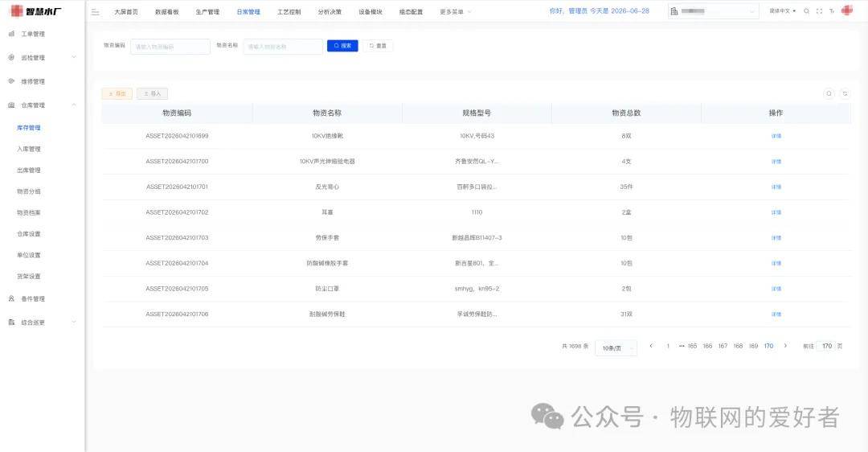Focus the 物资编码 search input
The height and width of the screenshot is (452, 868).
[x=170, y=47]
